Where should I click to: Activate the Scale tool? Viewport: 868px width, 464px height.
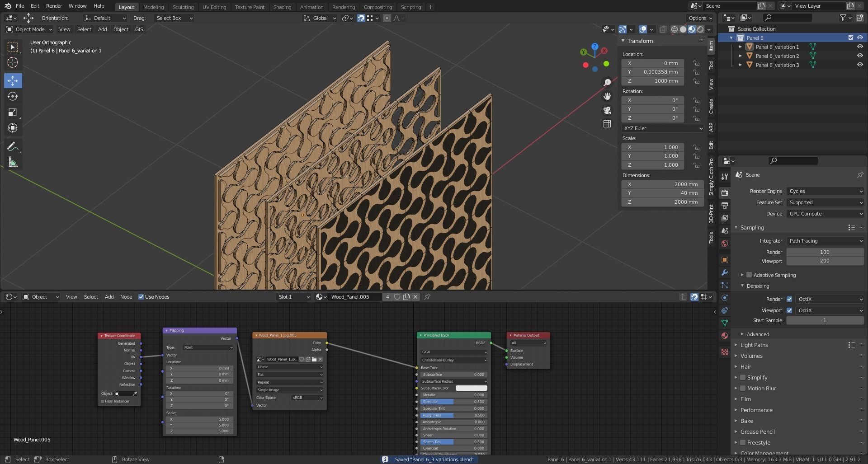(13, 112)
